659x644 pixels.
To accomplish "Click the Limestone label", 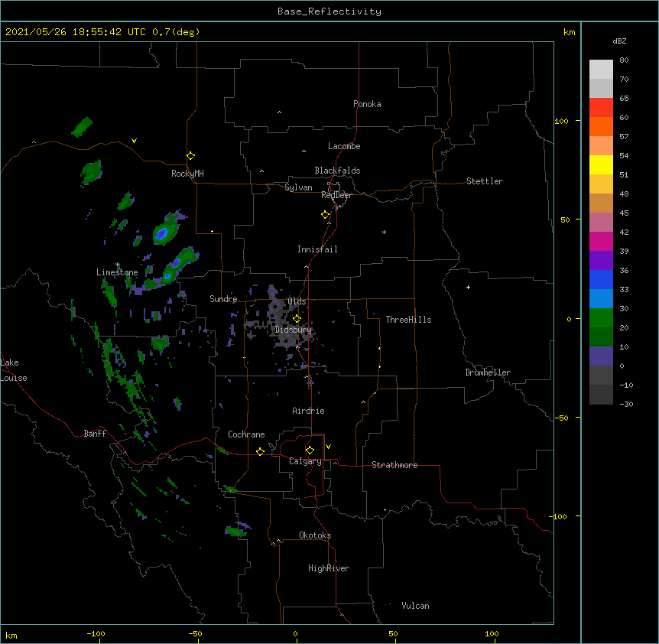I will pyautogui.click(x=117, y=272).
